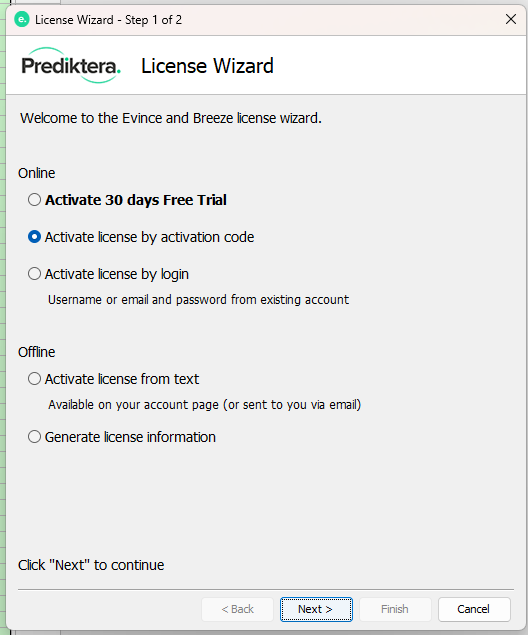Viewport: 528px width, 635px height.
Task: Select Activate license by activation code radio
Action: (34, 237)
